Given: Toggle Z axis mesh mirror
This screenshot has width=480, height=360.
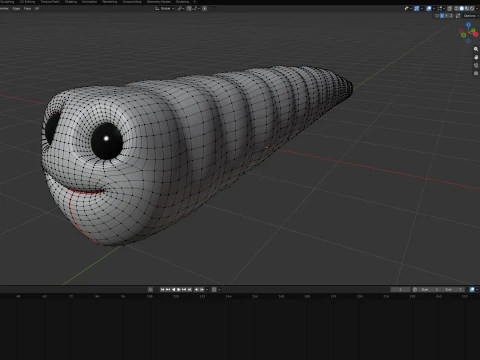Looking at the screenshot, I should pyautogui.click(x=451, y=16).
